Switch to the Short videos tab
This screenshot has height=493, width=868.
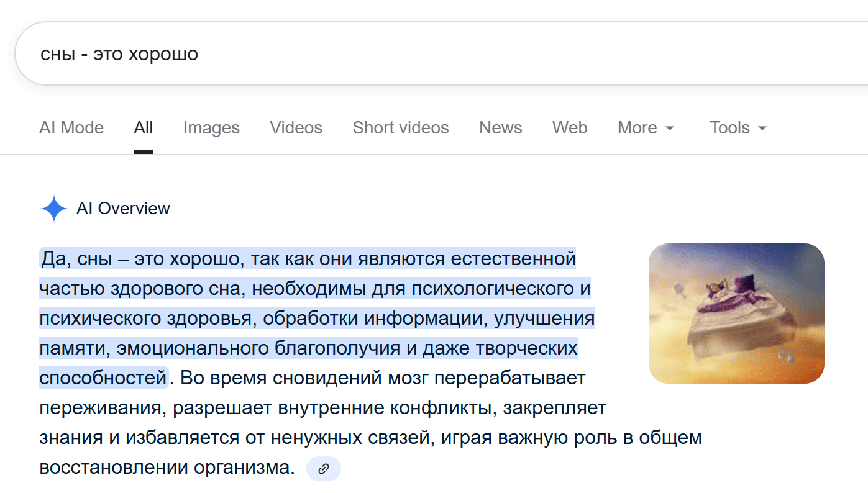[401, 128]
